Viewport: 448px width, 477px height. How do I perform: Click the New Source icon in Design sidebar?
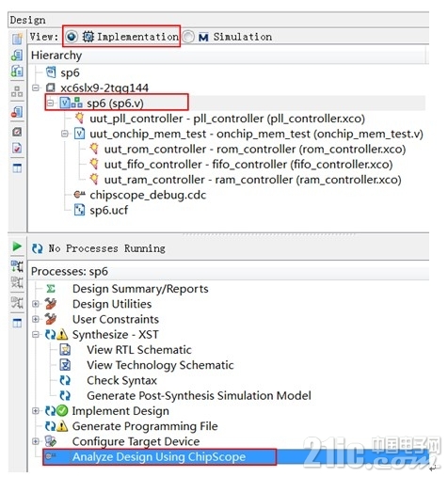click(x=17, y=38)
